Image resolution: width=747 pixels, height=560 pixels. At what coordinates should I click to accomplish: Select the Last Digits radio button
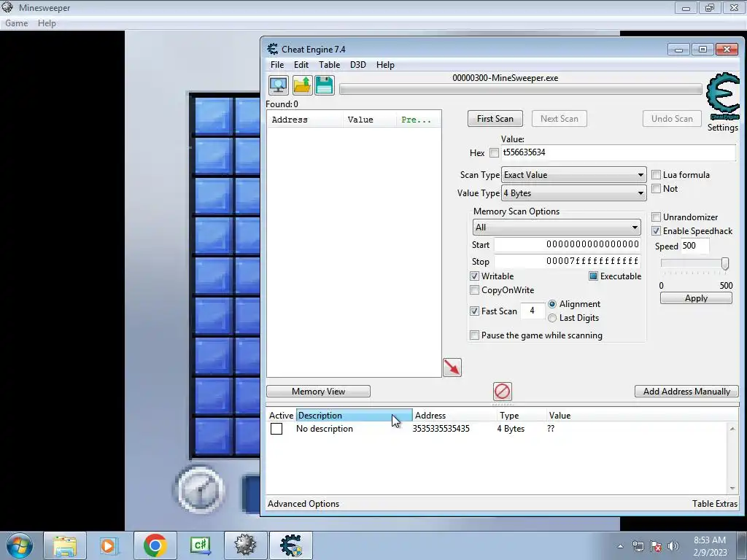point(552,318)
